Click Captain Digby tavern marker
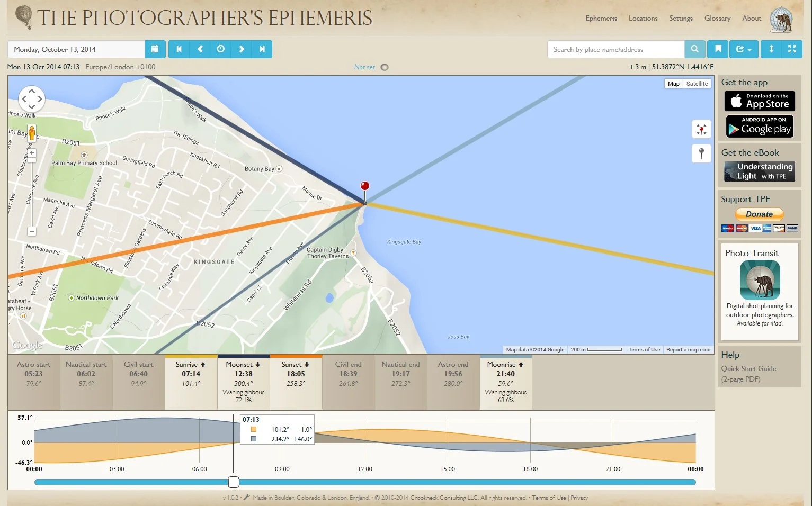Viewport: 812px width, 506px height. point(353,253)
